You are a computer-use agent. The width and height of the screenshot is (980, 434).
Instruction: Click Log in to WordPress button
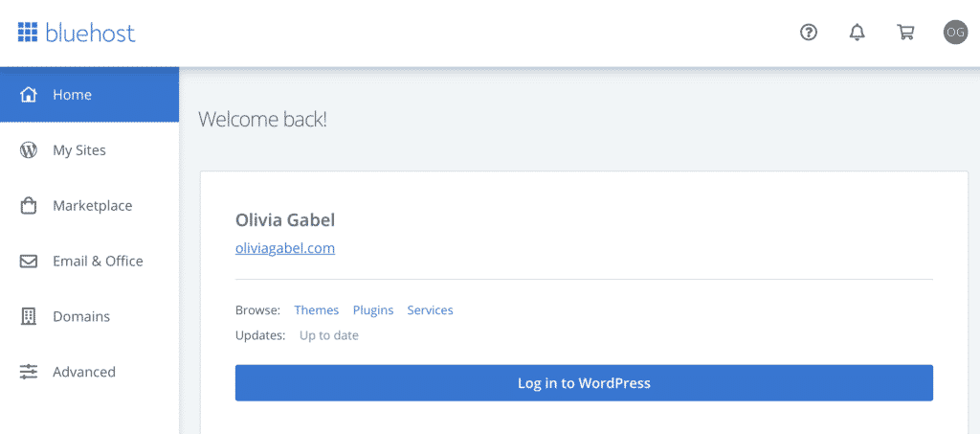[584, 382]
